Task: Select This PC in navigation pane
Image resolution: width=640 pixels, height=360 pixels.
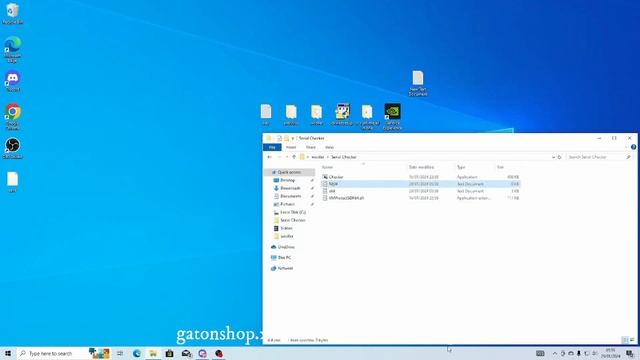Action: (284, 258)
